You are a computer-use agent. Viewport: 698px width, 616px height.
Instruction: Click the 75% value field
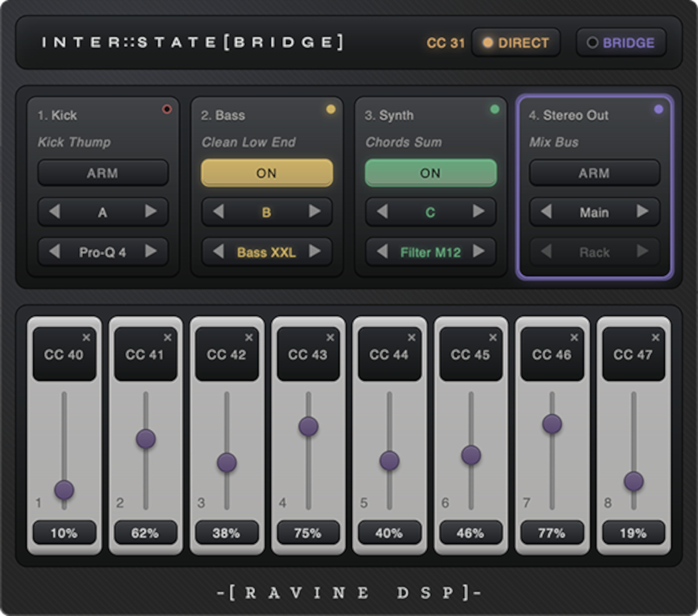click(308, 532)
